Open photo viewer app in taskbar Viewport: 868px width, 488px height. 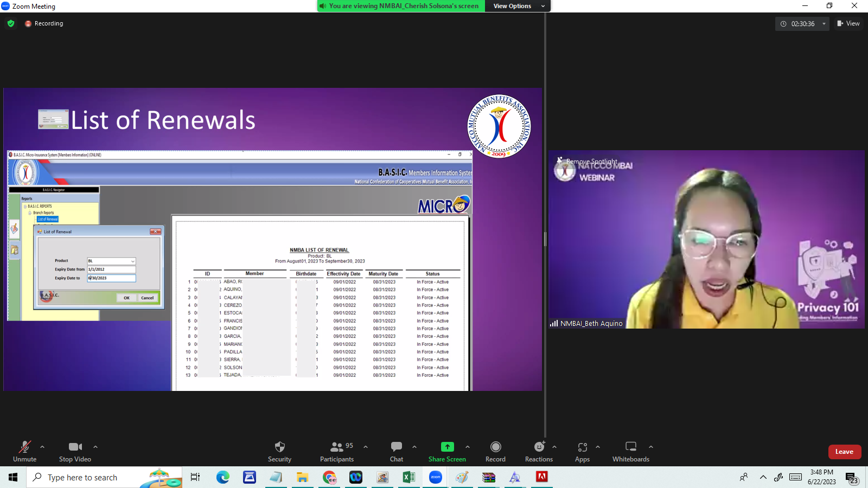click(382, 477)
